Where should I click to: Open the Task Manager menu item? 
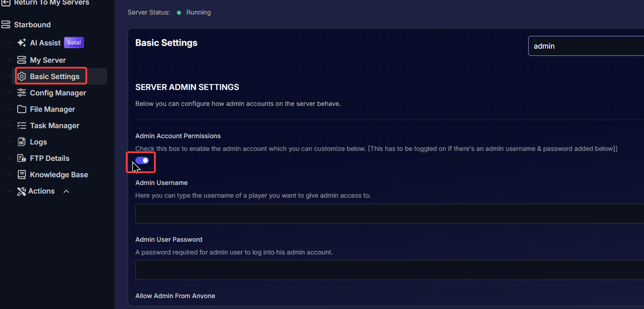coord(54,125)
